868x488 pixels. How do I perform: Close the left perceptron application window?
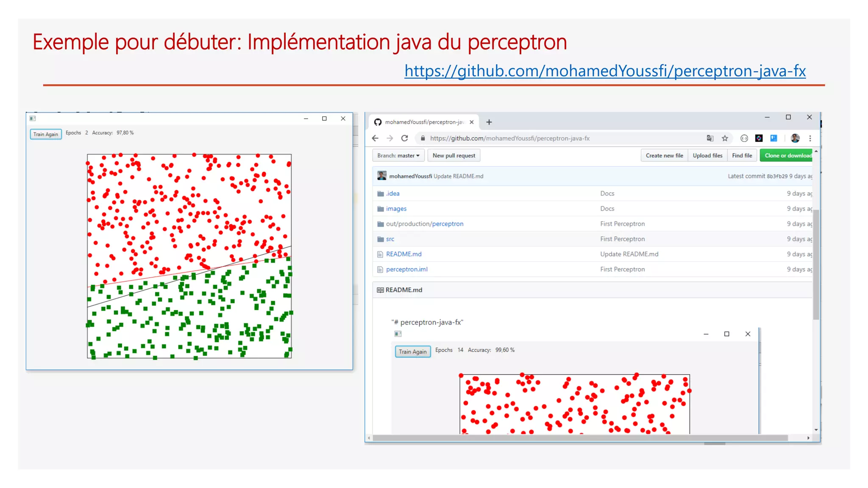pyautogui.click(x=343, y=119)
